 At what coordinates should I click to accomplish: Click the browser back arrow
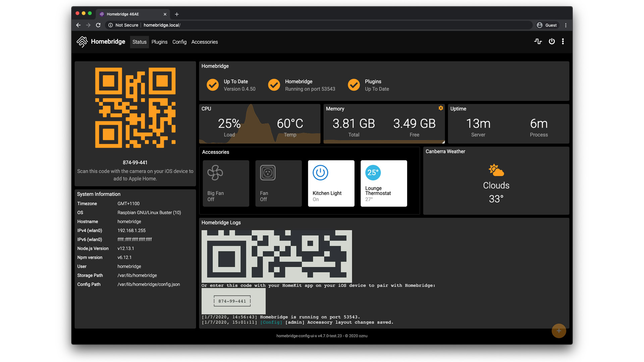(78, 25)
